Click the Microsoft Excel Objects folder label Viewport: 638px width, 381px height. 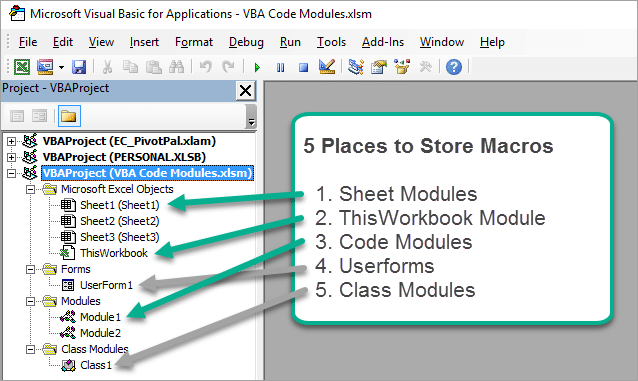(117, 189)
